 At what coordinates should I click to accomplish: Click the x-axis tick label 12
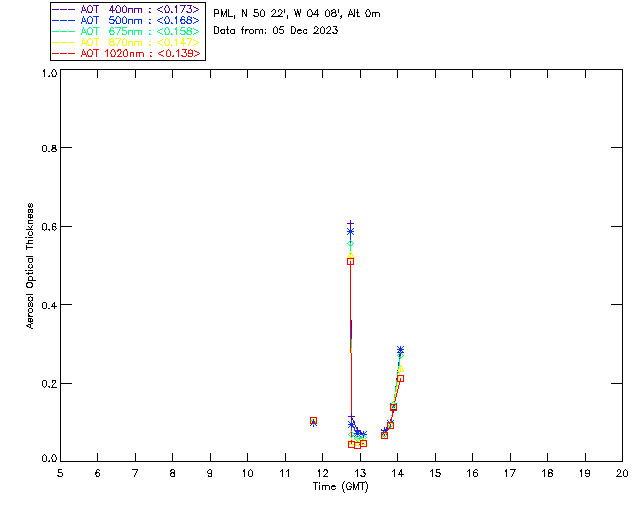322,473
